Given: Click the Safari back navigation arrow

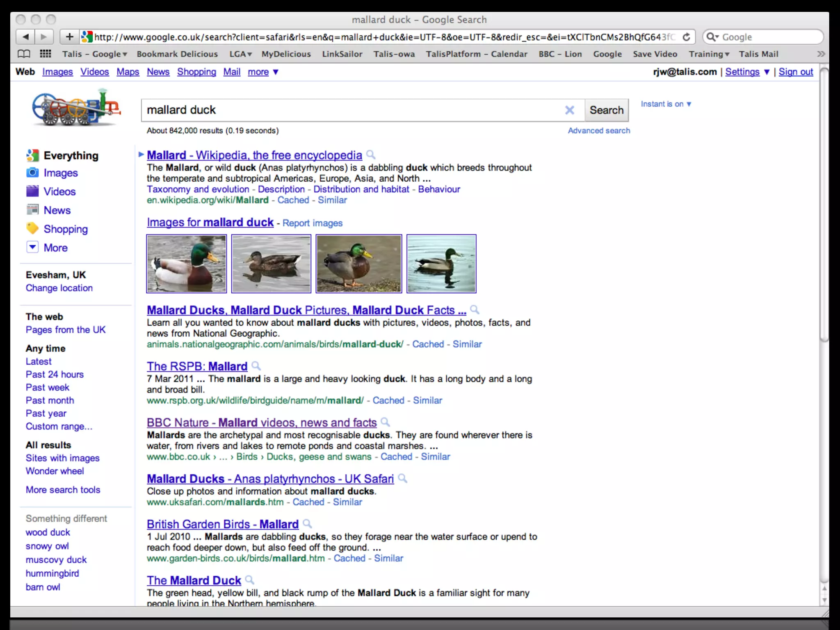Looking at the screenshot, I should pyautogui.click(x=25, y=37).
